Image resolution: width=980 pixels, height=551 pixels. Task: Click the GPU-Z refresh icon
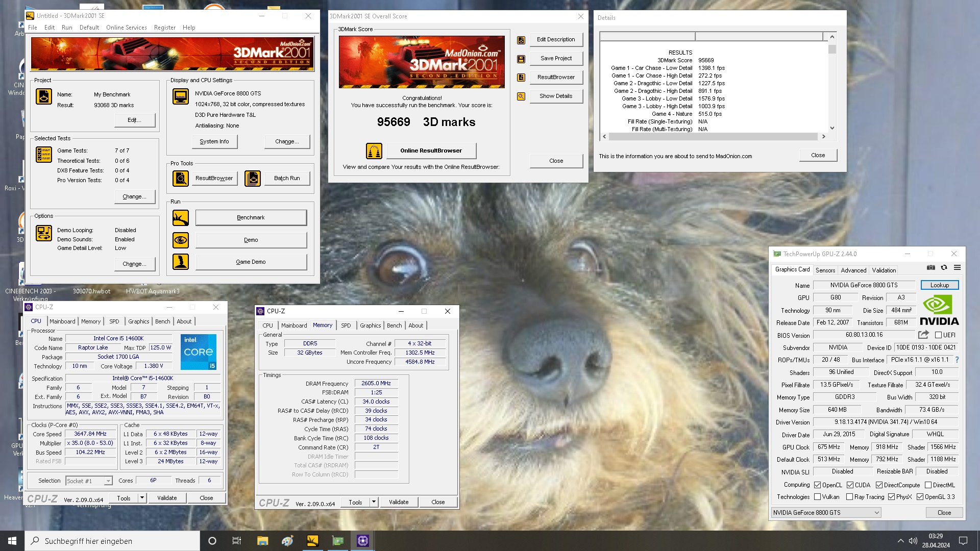[x=944, y=268]
